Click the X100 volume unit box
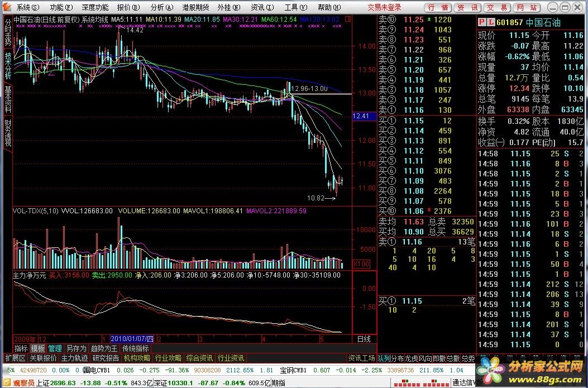The height and width of the screenshot is (388, 588). coord(361,264)
